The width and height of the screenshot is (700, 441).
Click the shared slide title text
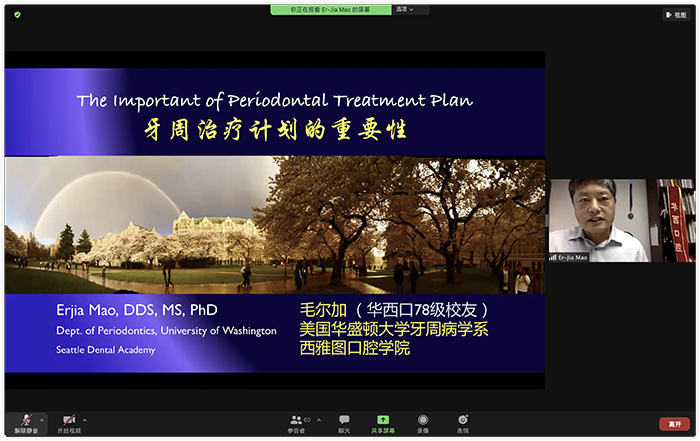pyautogui.click(x=275, y=100)
